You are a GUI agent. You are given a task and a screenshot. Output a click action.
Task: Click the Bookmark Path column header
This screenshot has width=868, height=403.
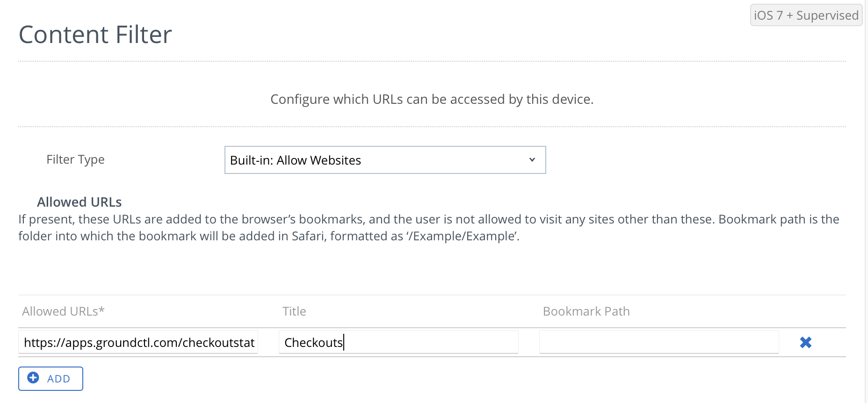(586, 311)
